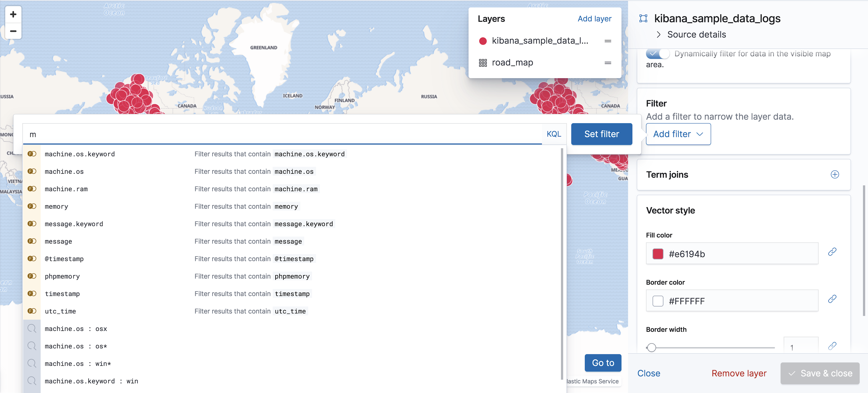868x393 pixels.
Task: Click the chain icon beside border color
Action: click(833, 298)
